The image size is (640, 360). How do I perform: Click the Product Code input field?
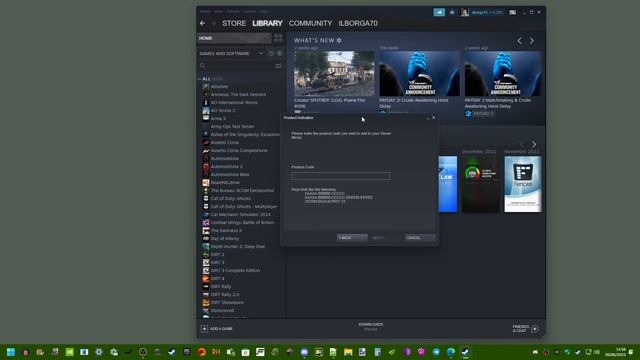click(x=341, y=176)
